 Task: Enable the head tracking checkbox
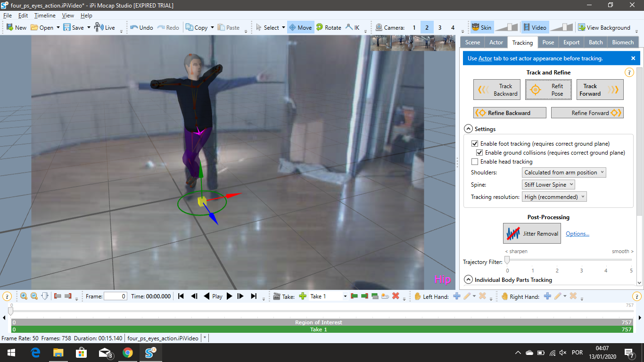point(475,162)
